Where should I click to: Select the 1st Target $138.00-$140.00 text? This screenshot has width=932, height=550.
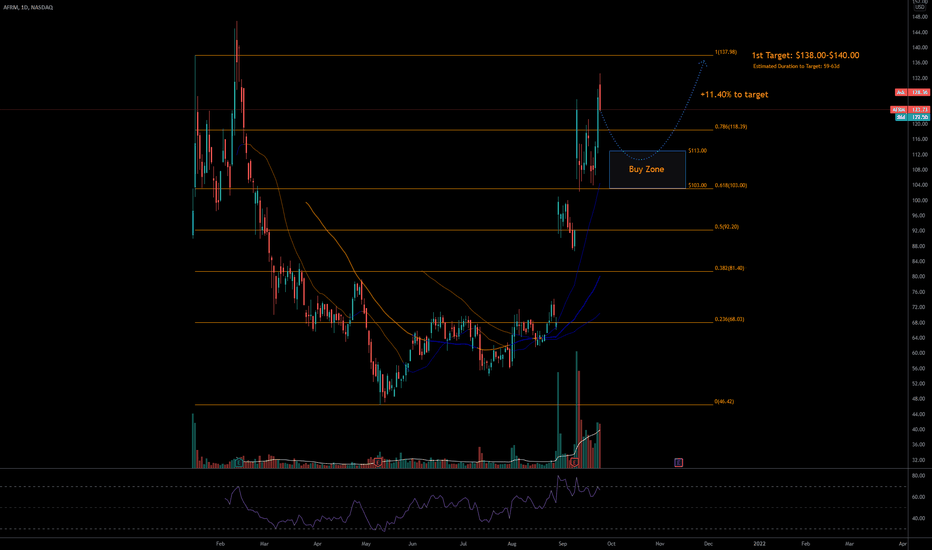click(x=805, y=55)
